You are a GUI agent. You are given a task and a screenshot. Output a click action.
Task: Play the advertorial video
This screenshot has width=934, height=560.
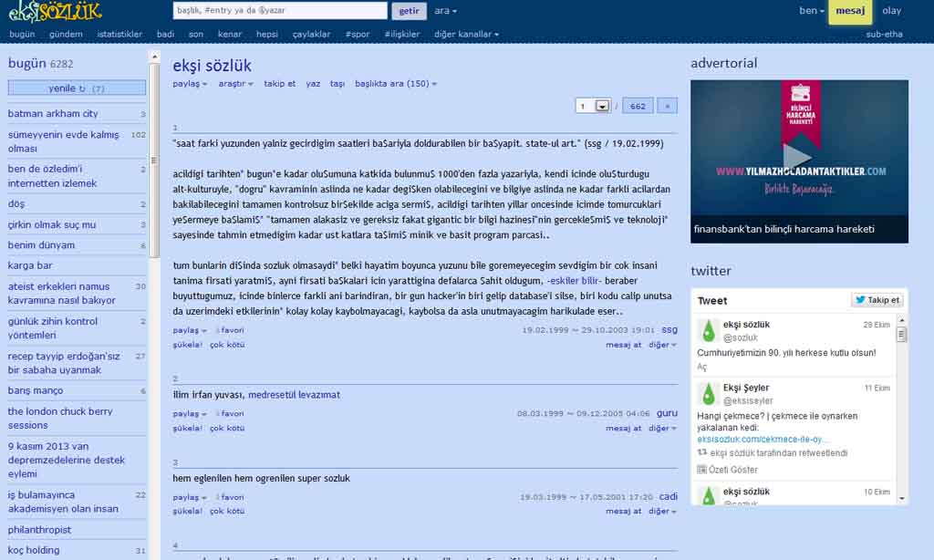[797, 157]
